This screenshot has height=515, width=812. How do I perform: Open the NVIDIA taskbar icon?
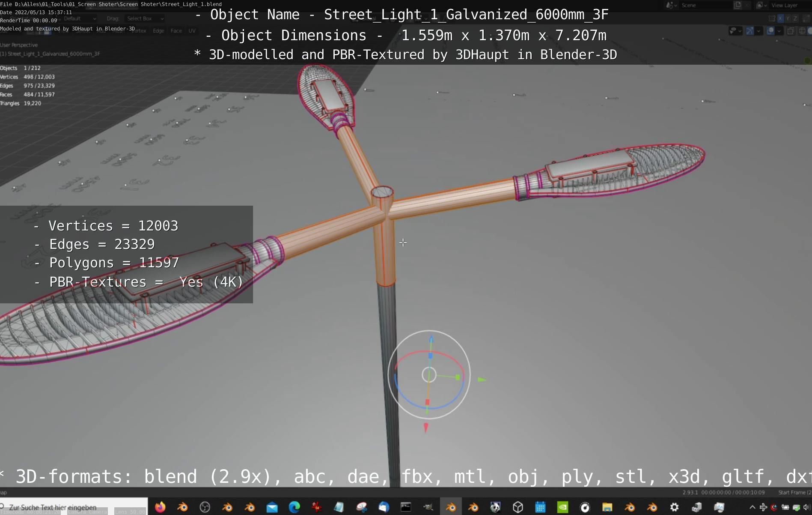click(x=562, y=507)
